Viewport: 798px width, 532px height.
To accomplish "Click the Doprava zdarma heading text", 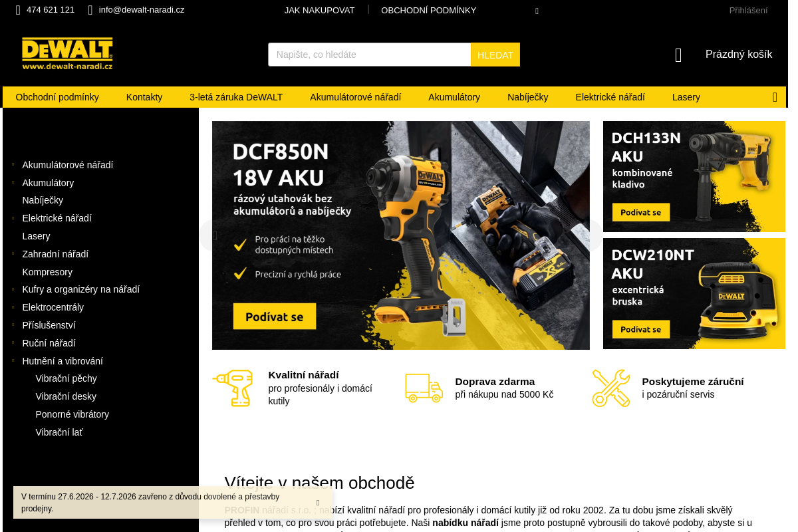I will (x=495, y=382).
